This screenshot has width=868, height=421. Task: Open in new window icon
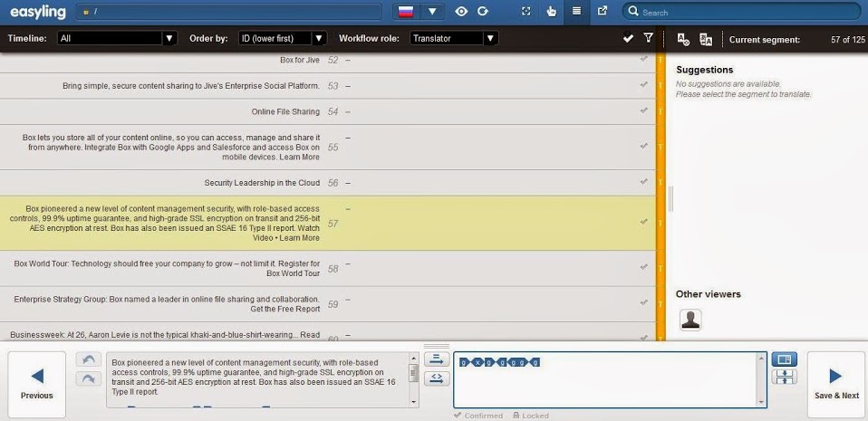pyautogui.click(x=603, y=11)
